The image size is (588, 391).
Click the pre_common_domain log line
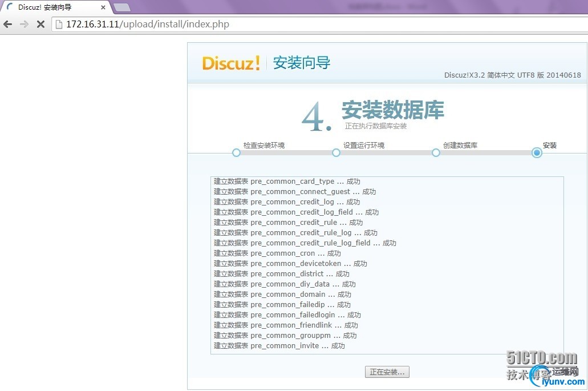pyautogui.click(x=282, y=295)
